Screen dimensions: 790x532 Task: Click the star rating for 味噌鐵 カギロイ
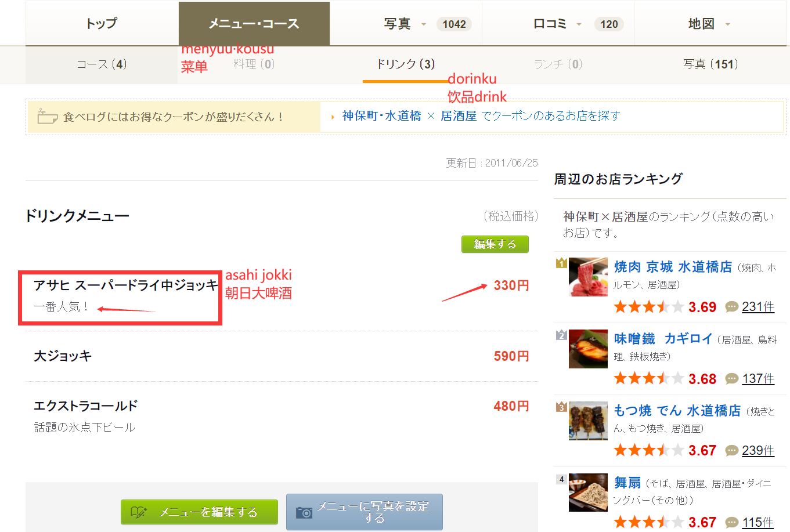pyautogui.click(x=649, y=379)
